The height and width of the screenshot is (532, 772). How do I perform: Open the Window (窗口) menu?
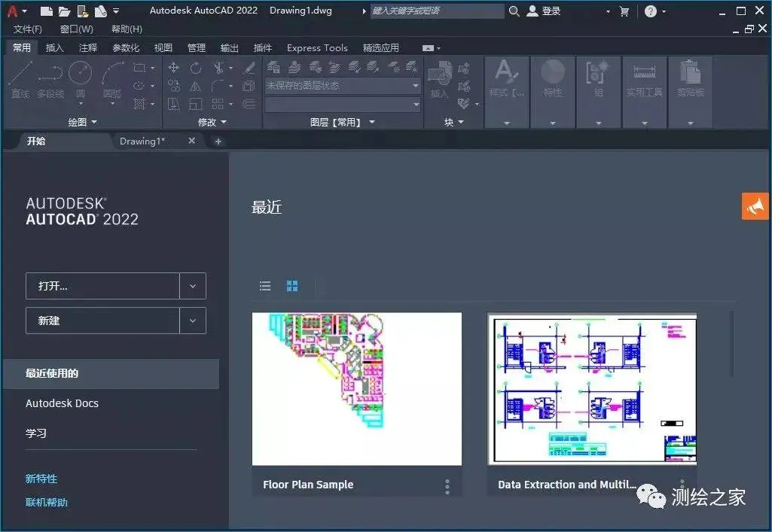click(76, 29)
